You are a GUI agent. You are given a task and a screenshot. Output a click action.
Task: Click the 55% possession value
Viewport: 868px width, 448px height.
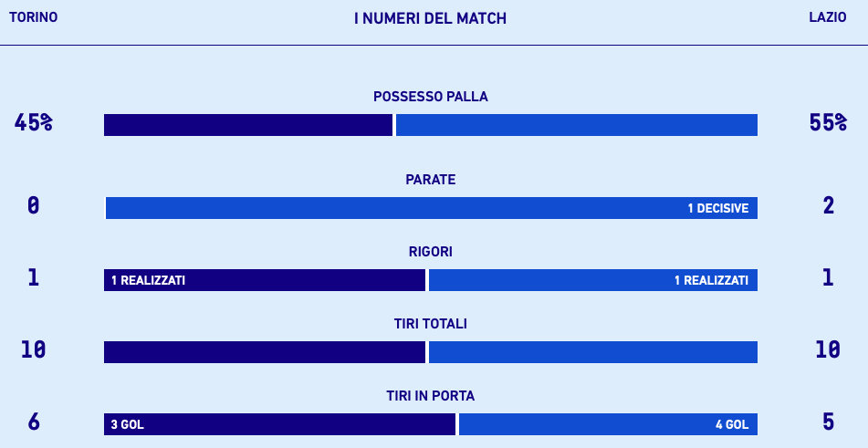tap(828, 122)
